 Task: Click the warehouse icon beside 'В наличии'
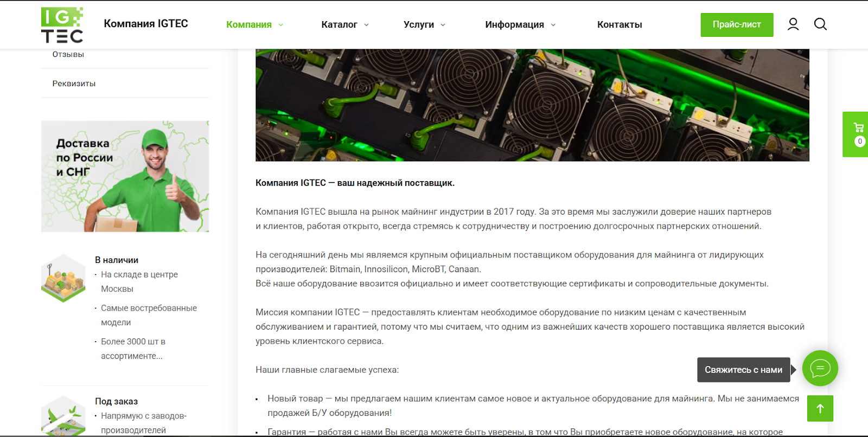[63, 278]
